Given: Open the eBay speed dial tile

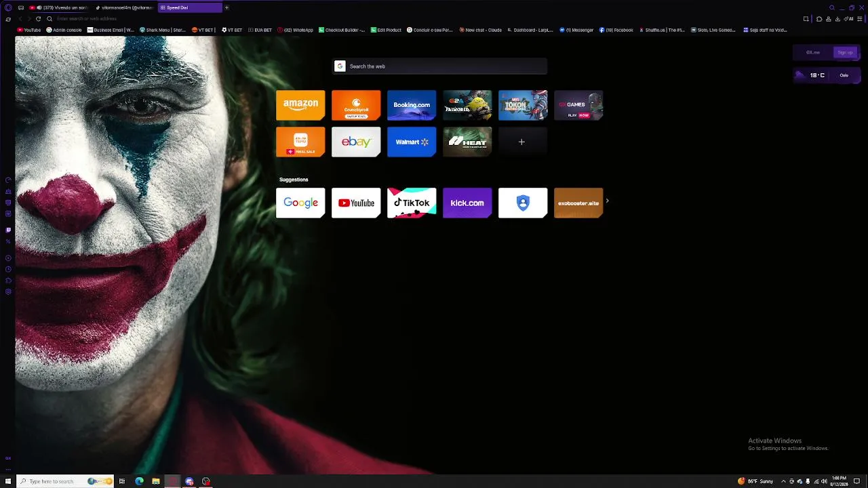Looking at the screenshot, I should click(x=356, y=142).
